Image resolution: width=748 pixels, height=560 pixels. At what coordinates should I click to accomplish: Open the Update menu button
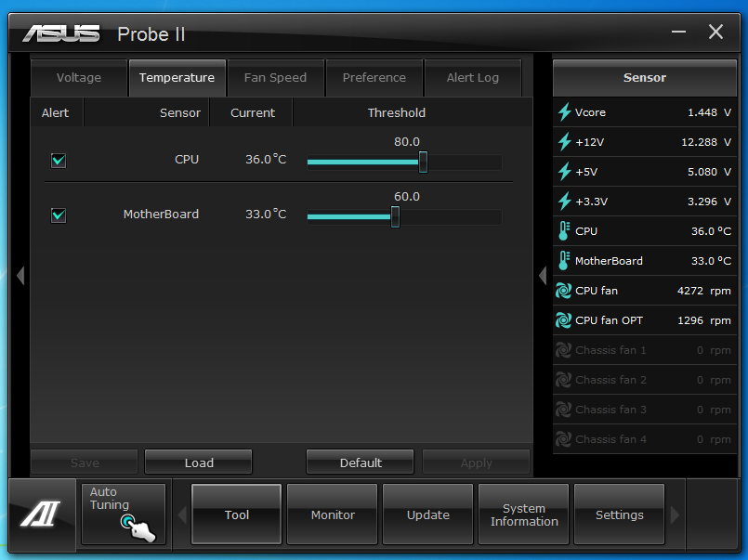pyautogui.click(x=428, y=514)
